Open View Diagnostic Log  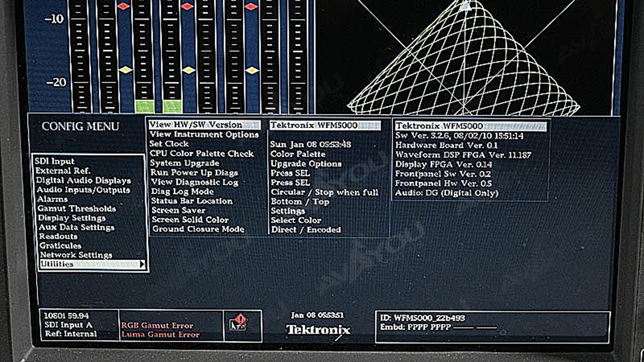[x=195, y=182]
